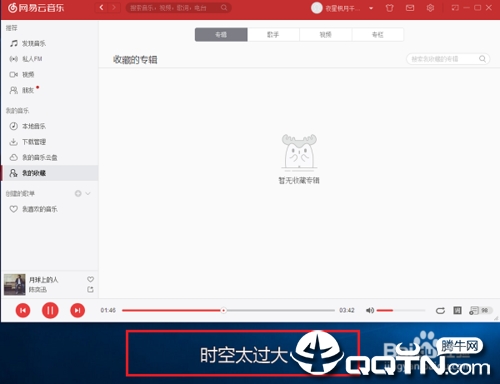Select the 专辑 tab
This screenshot has height=384, width=500.
pyautogui.click(x=221, y=35)
